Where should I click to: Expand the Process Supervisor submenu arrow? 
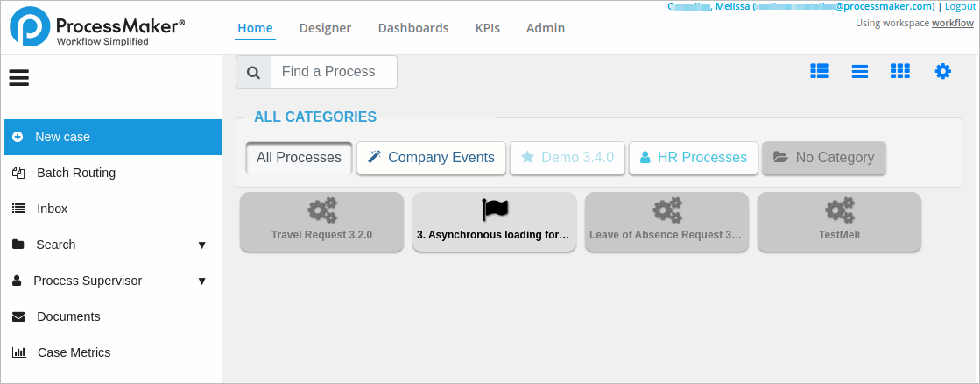coord(202,281)
